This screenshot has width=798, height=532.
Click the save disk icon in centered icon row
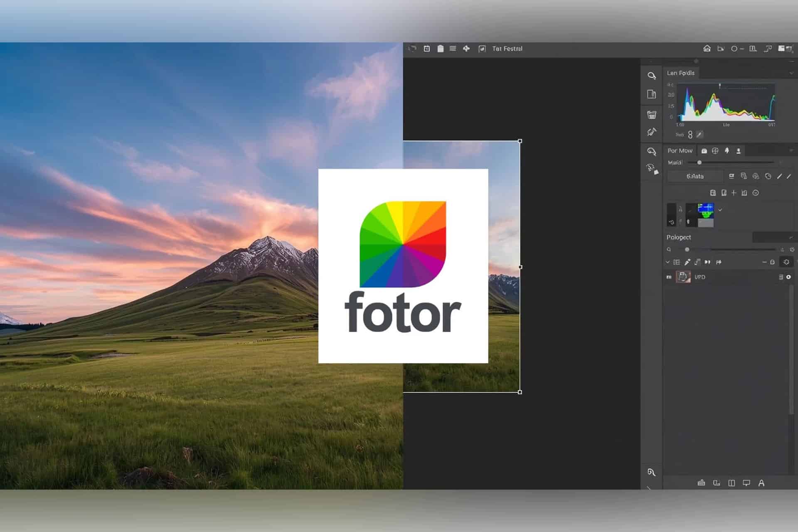click(713, 193)
